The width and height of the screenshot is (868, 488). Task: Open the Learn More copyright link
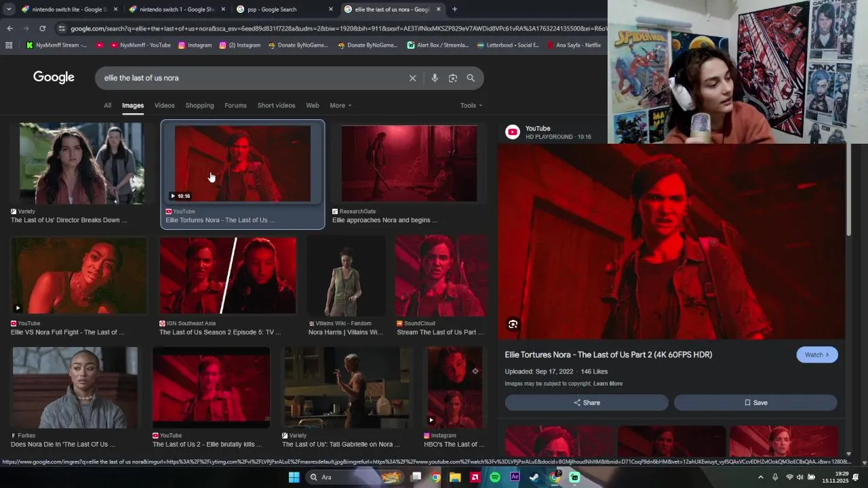(608, 384)
